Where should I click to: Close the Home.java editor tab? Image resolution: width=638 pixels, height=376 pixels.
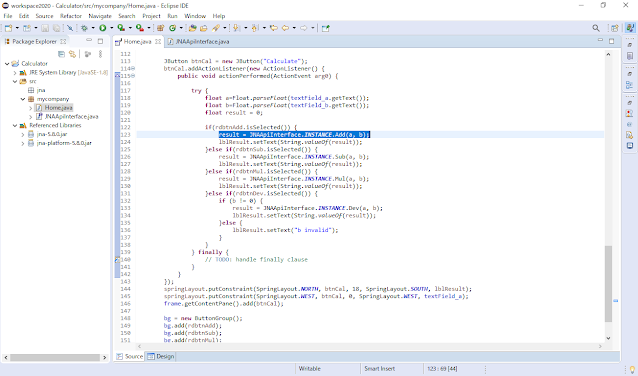[158, 42]
